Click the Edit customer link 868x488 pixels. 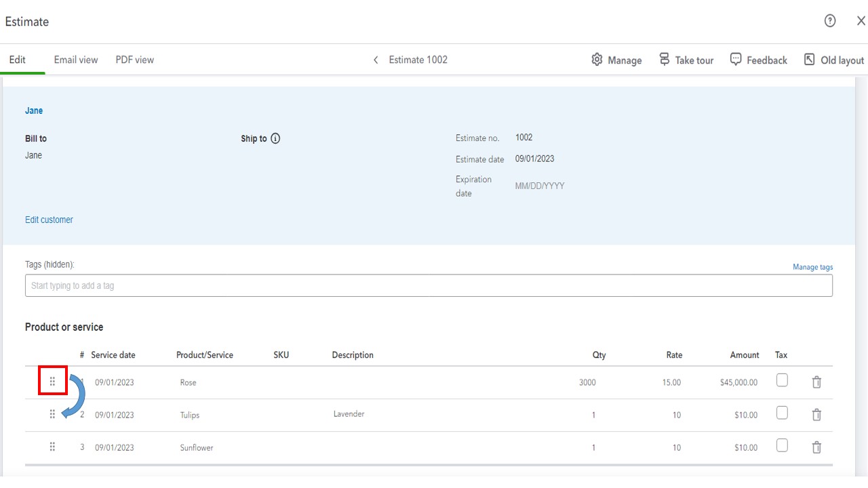[x=49, y=220]
